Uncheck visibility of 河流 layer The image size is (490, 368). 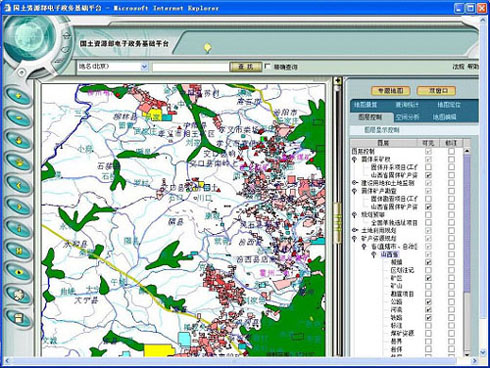(428, 310)
